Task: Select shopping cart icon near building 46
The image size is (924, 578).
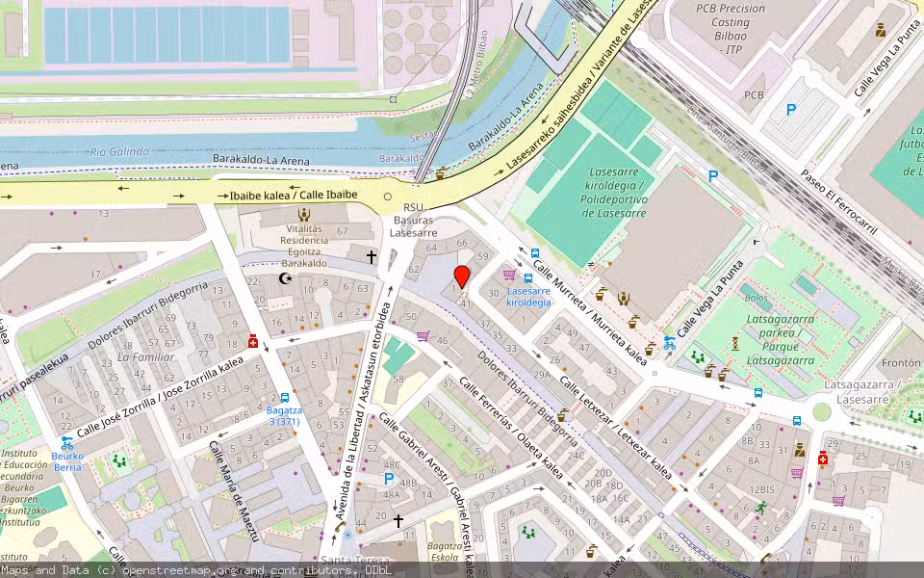Action: 423,336
